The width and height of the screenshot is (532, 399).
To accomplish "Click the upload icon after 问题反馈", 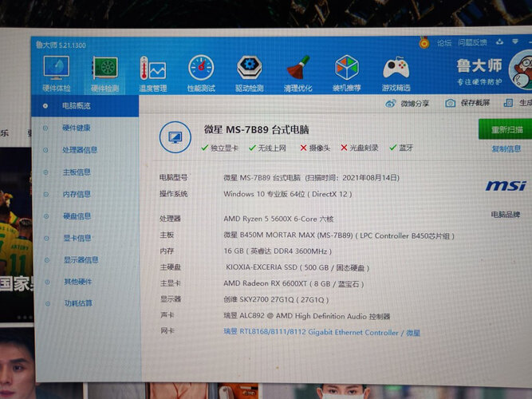I will click(499, 42).
